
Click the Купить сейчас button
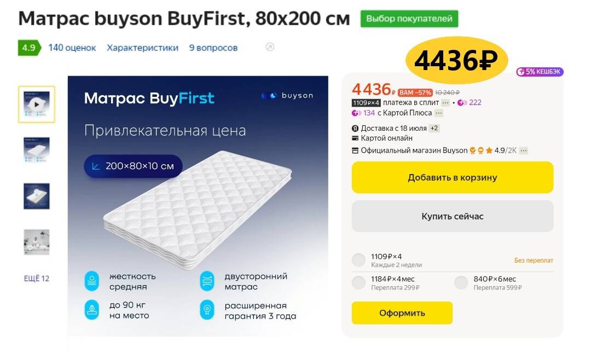click(452, 216)
